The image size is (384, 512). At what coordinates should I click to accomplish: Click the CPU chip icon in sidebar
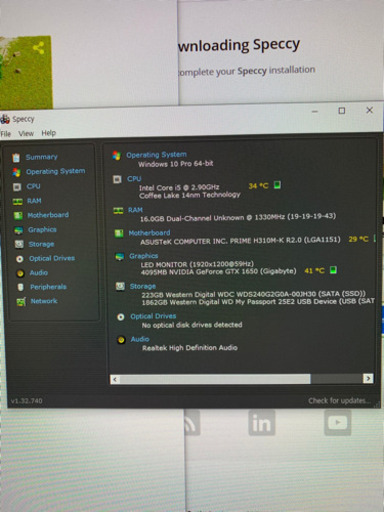(17, 187)
